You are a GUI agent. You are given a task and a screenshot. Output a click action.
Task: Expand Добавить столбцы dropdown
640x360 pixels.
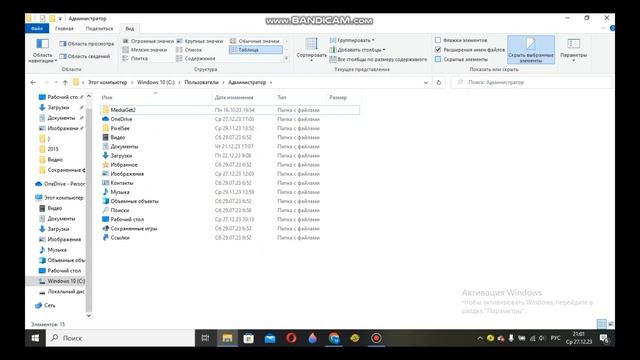358,50
